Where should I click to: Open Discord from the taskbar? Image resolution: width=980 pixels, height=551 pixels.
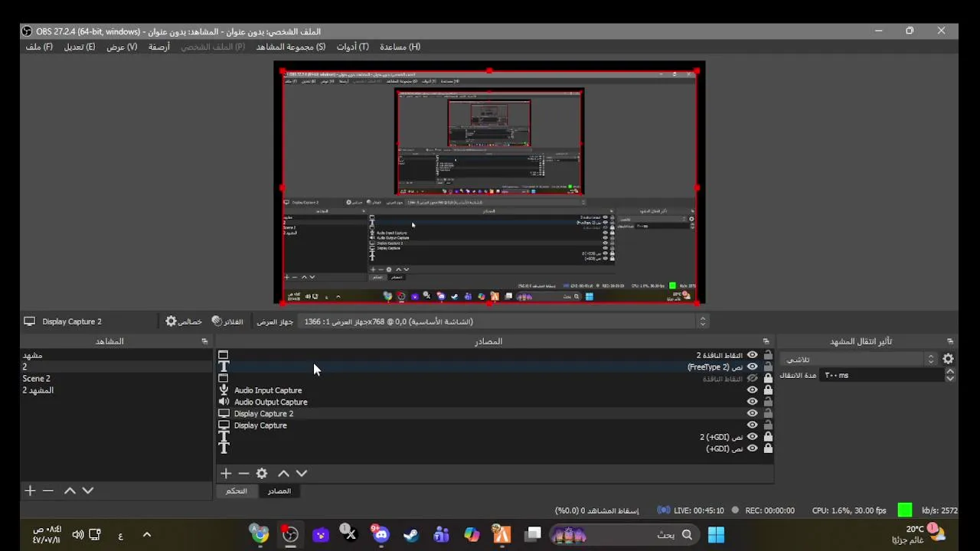pyautogui.click(x=381, y=534)
